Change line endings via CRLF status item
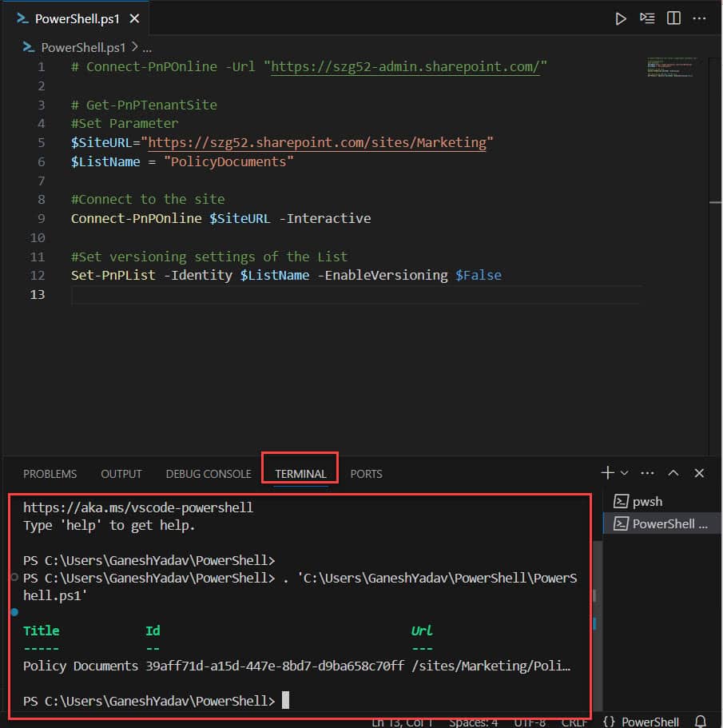The image size is (723, 728). [x=574, y=722]
